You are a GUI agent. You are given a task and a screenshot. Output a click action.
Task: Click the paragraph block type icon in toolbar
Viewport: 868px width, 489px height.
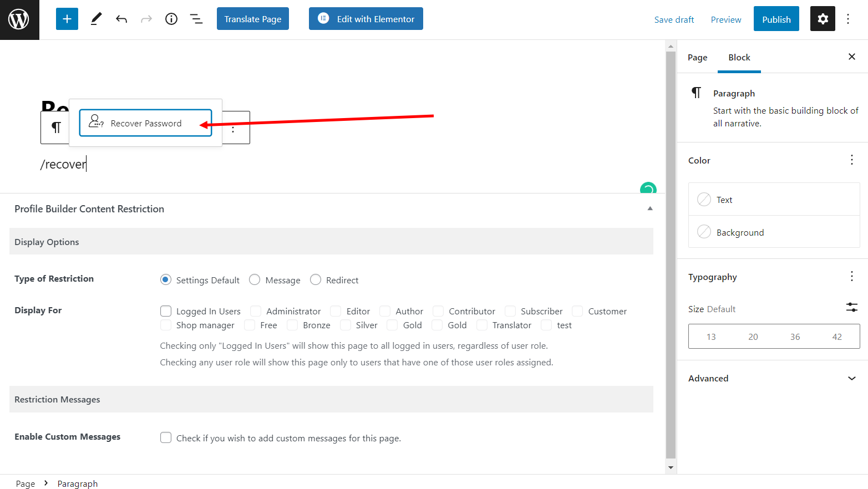pos(56,128)
